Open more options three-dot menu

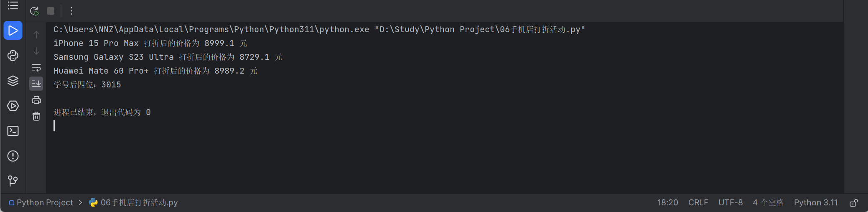(x=71, y=11)
